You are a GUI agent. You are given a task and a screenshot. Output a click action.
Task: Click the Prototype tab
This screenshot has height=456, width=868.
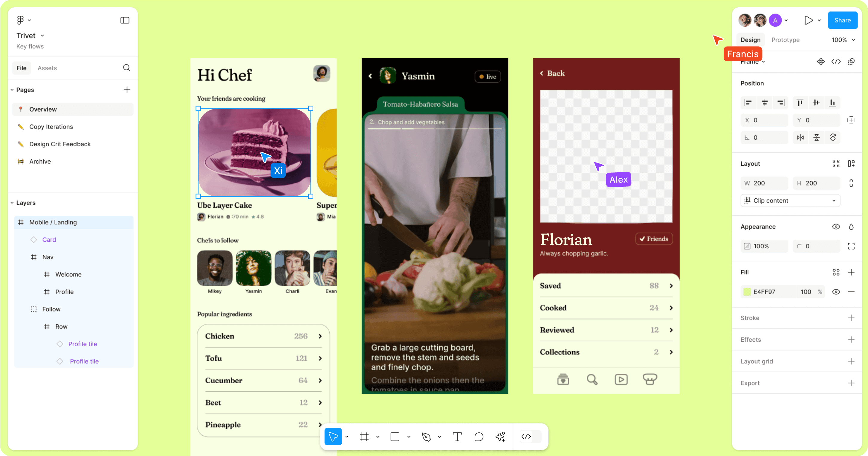[785, 40]
